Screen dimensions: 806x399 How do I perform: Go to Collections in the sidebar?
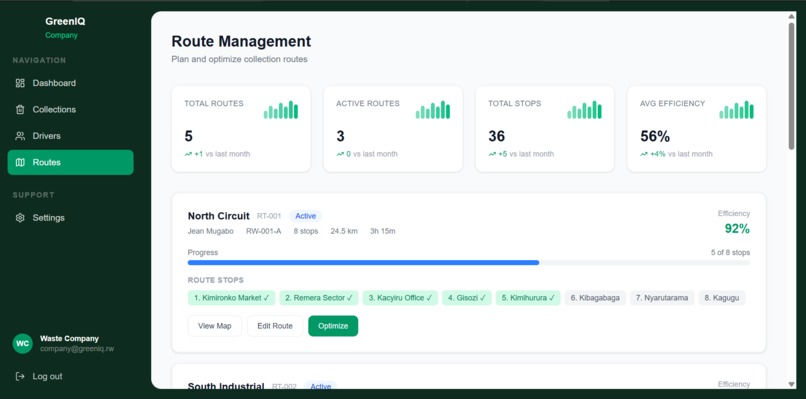70,110
